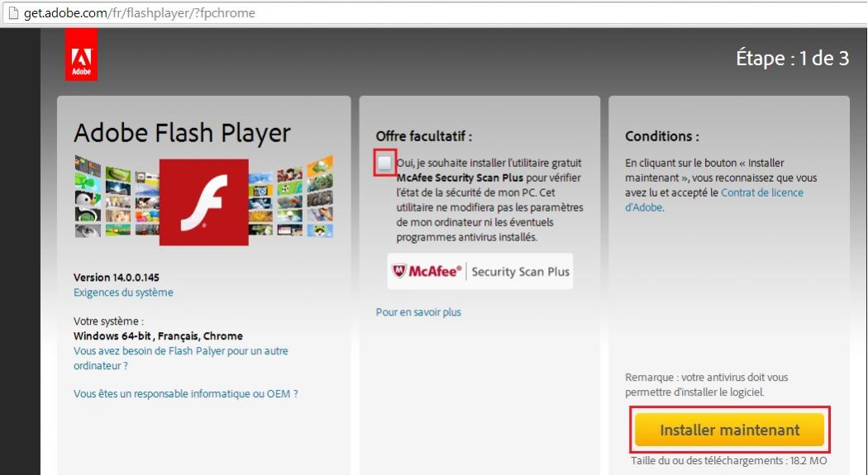This screenshot has width=868, height=475.
Task: Click the Conditions heading
Action: tap(661, 136)
